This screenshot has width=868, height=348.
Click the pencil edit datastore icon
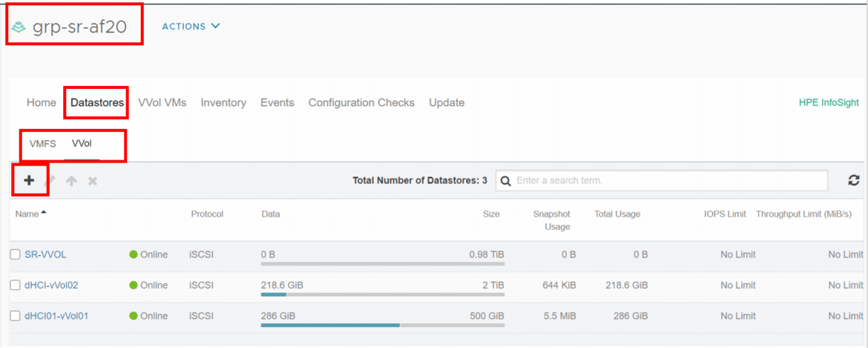[50, 181]
